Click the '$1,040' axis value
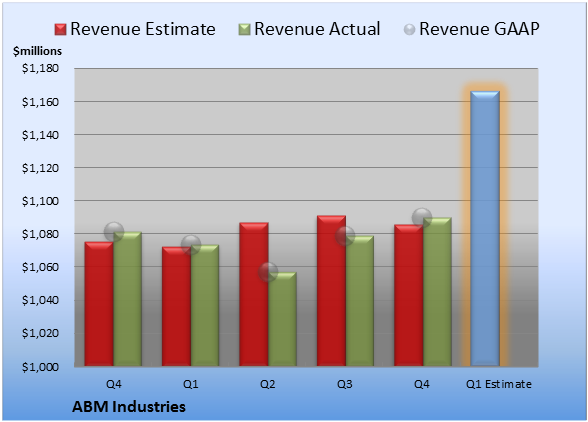Image resolution: width=588 pixels, height=422 pixels. [x=40, y=300]
